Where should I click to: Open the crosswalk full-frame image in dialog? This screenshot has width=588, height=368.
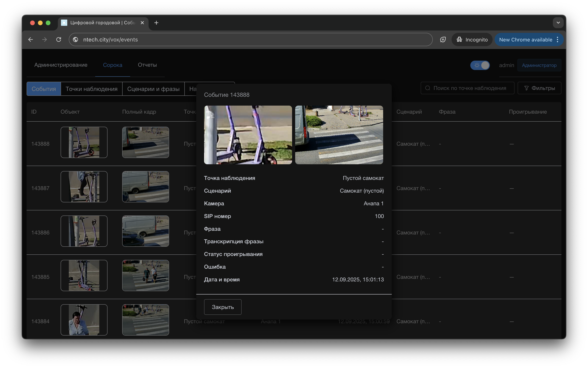click(x=339, y=135)
